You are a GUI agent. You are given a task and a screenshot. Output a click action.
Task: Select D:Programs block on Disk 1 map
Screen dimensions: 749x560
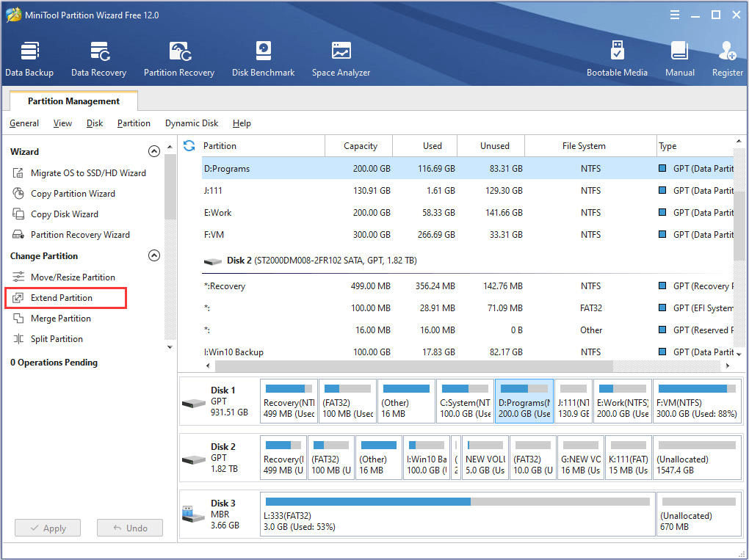point(524,401)
